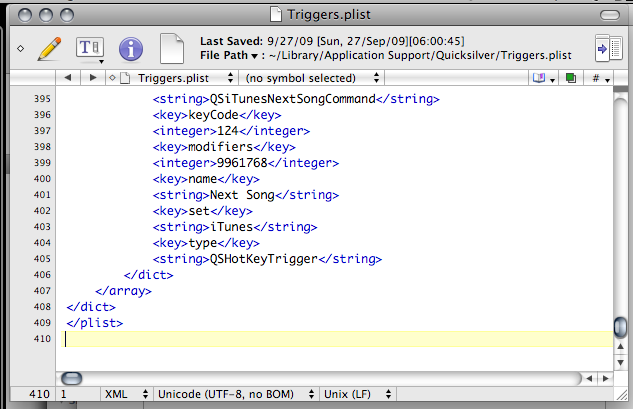Viewport: 633px width, 409px height.
Task: Go to previous document arrow
Action: (x=67, y=77)
